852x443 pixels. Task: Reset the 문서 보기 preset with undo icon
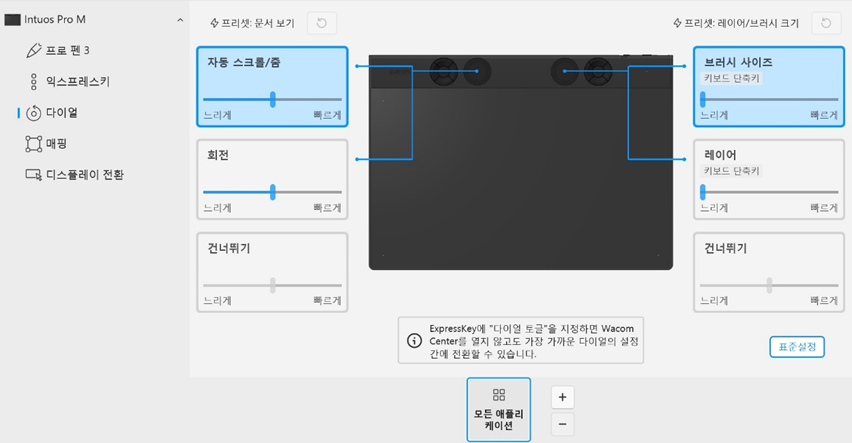tap(322, 23)
